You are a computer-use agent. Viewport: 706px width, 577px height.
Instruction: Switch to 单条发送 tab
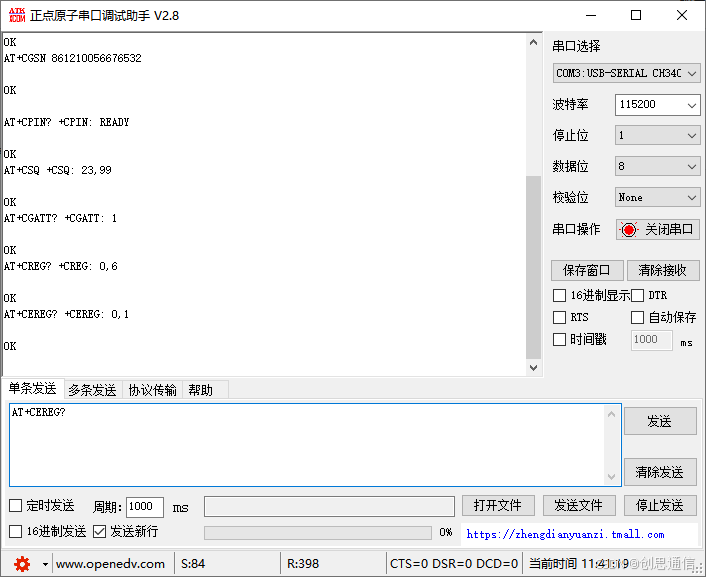(x=32, y=388)
